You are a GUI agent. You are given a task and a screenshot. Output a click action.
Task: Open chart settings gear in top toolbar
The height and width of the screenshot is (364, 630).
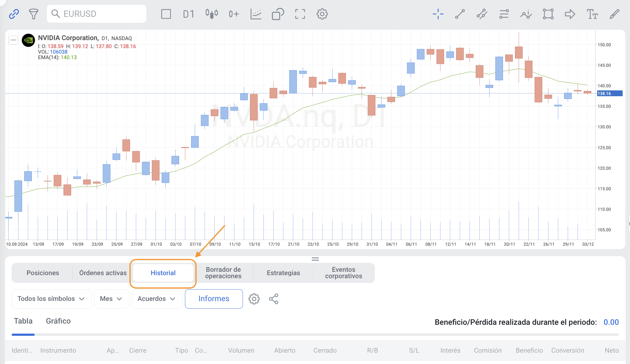click(322, 14)
